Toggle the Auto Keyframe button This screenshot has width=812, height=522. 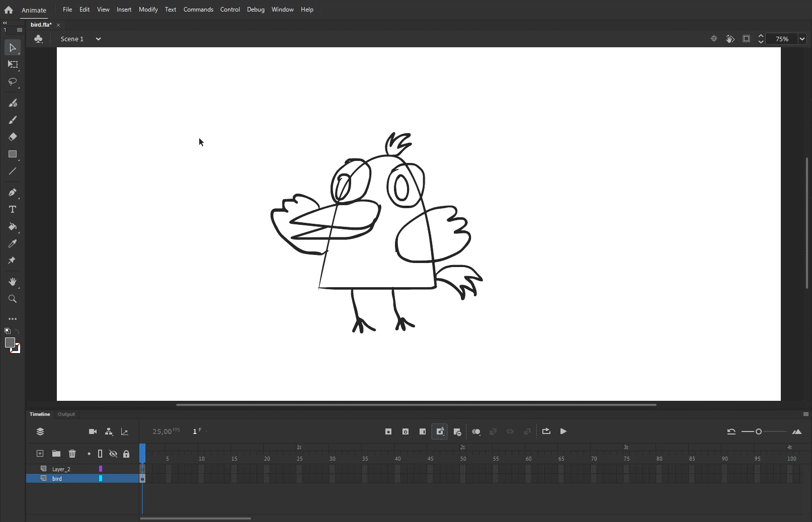(440, 431)
